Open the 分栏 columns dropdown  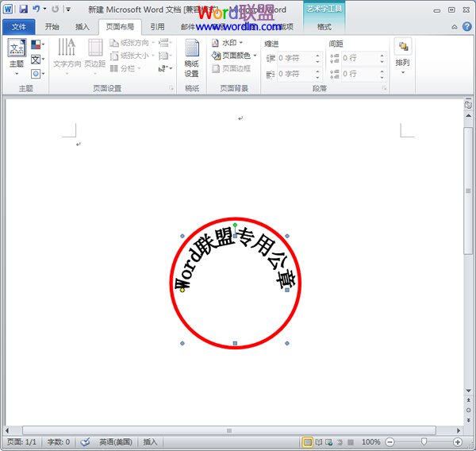coord(125,68)
